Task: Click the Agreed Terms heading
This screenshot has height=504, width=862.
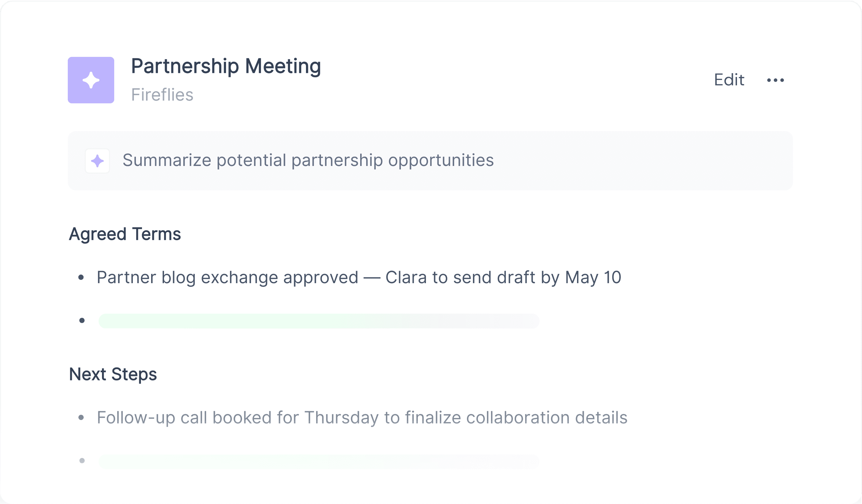Action: [x=125, y=235]
